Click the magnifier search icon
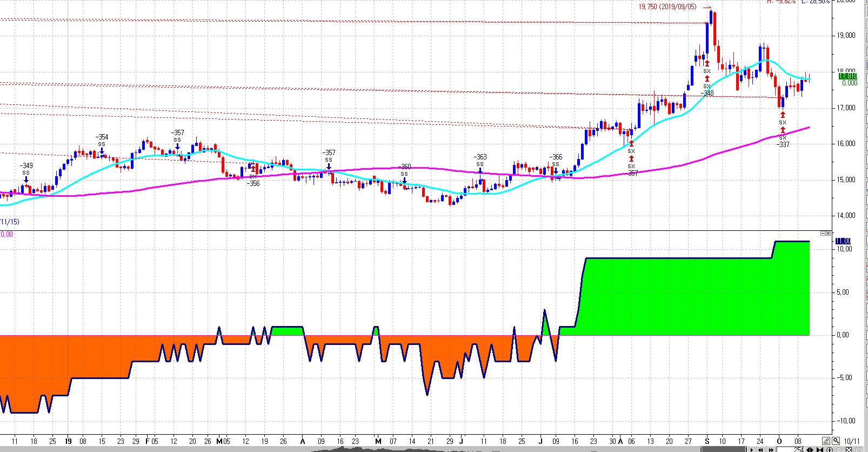The height and width of the screenshot is (452, 868). tap(836, 441)
